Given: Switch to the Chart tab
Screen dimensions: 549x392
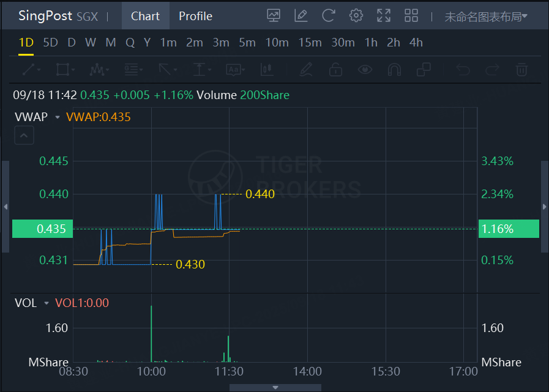Looking at the screenshot, I should pyautogui.click(x=145, y=16).
